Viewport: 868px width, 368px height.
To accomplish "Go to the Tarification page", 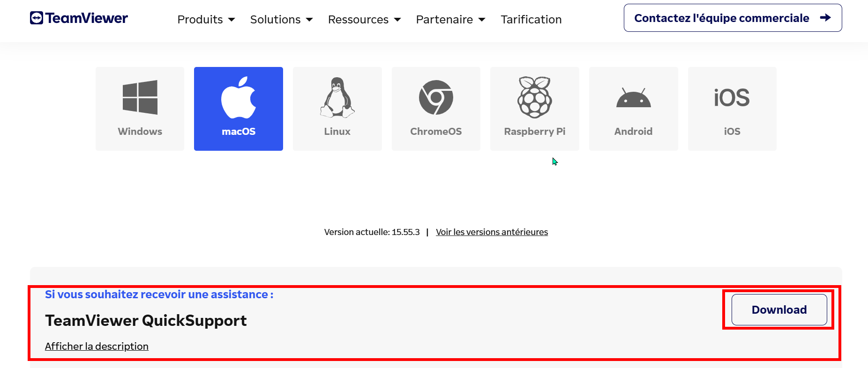I will coord(531,20).
